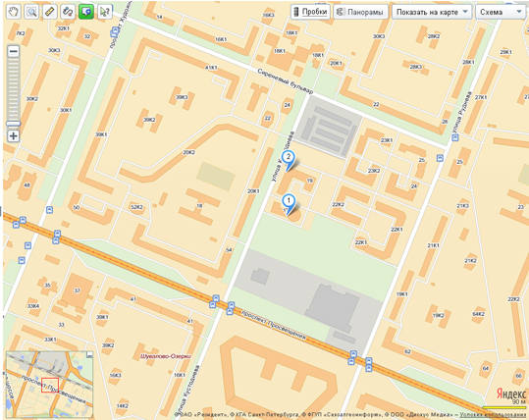Click the проспект Просвещения street label
Screen dimensions: 529x420
273,325
